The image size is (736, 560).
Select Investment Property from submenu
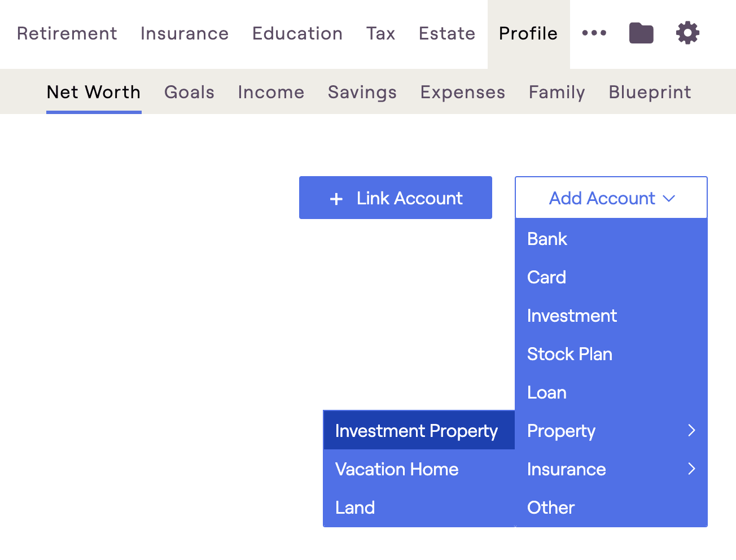coord(419,431)
